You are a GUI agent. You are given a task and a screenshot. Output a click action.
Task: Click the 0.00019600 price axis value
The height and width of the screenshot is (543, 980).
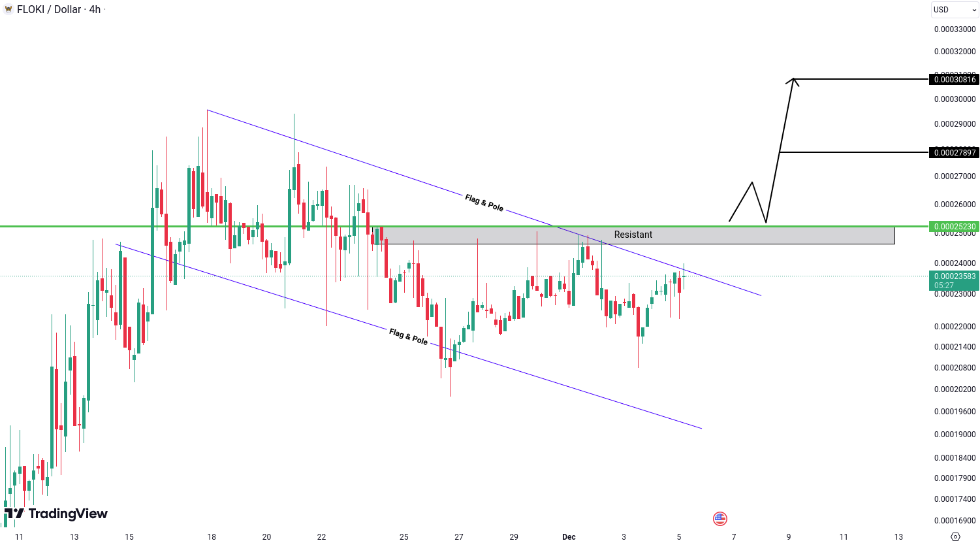click(x=955, y=412)
